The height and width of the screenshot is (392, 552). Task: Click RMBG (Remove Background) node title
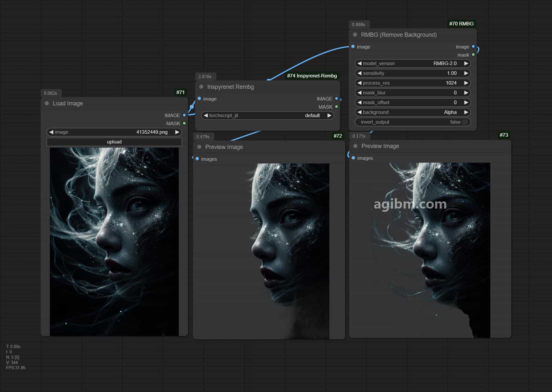pos(399,34)
